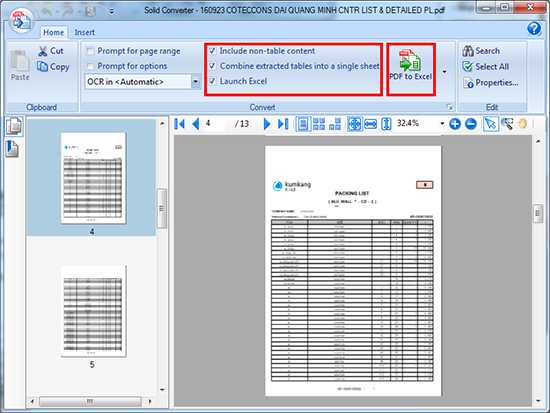Open the zoom percentage dropdown

[442, 124]
